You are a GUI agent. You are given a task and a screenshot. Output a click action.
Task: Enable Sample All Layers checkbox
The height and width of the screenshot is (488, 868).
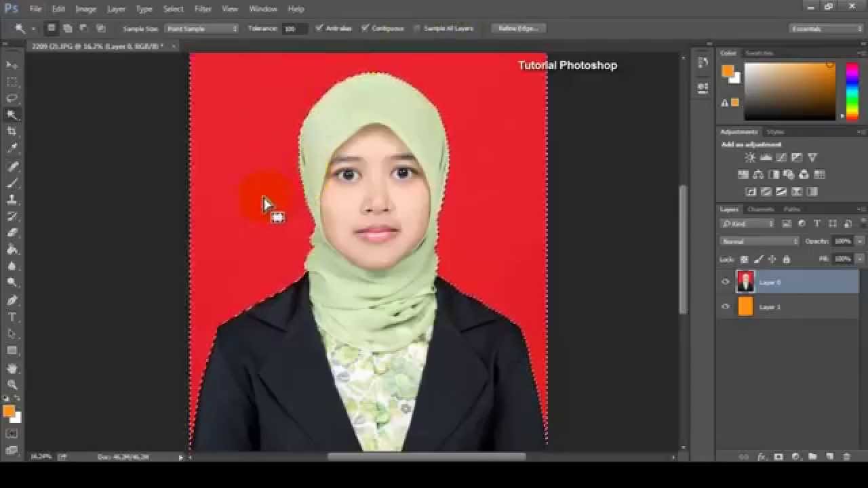[x=416, y=28]
